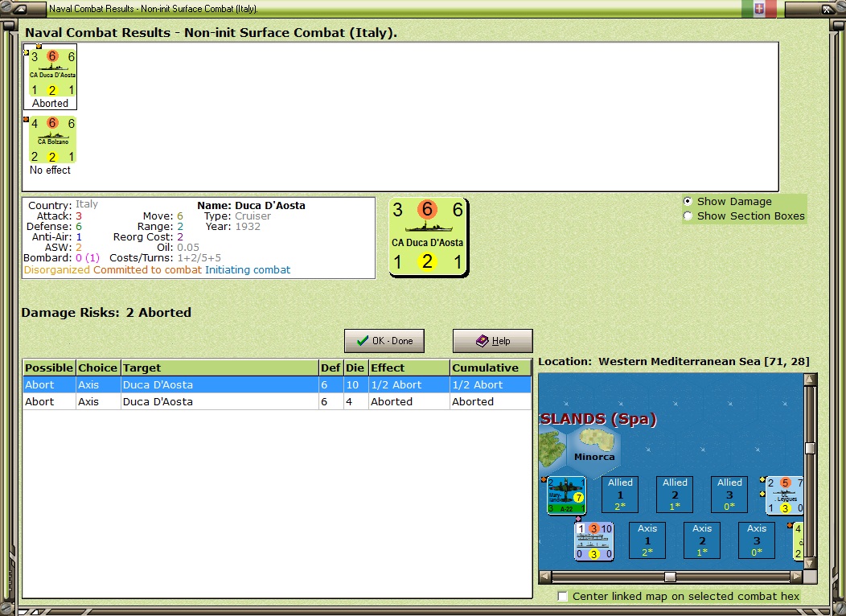Open the Help button
This screenshot has height=616, width=846.
coord(493,341)
